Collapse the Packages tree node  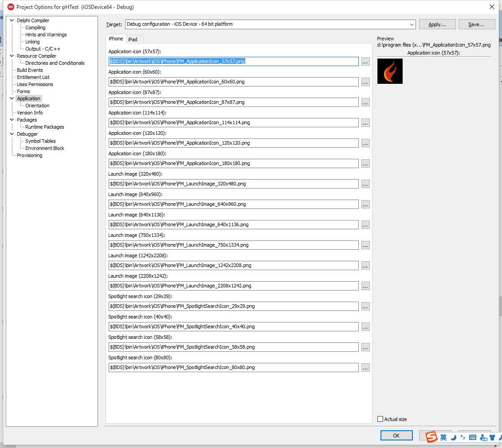(x=12, y=119)
